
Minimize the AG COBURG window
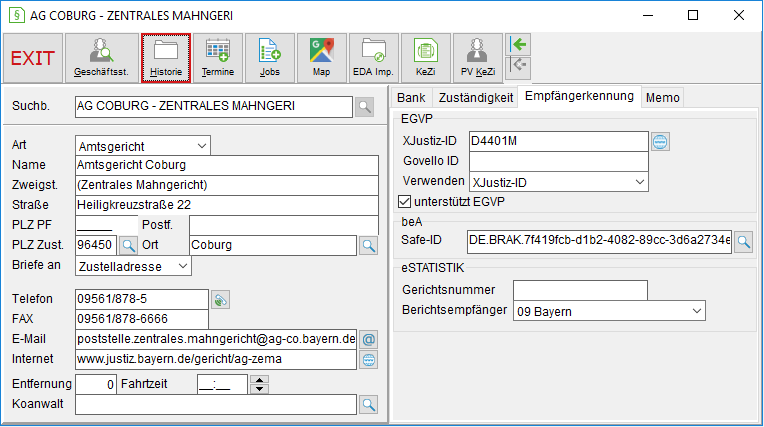click(648, 16)
